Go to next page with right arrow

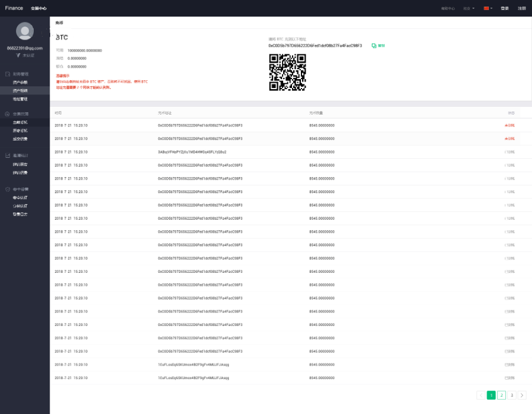[522, 395]
